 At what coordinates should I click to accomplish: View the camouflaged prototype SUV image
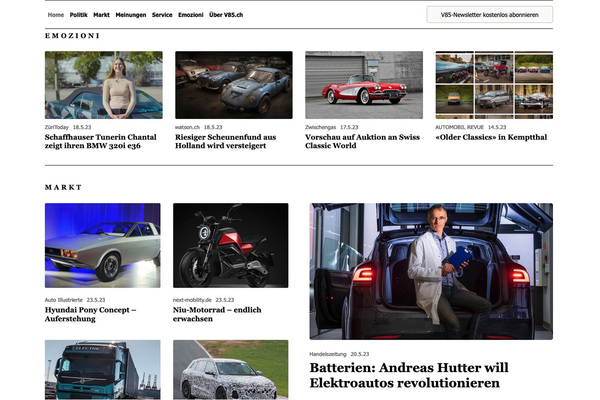click(230, 370)
